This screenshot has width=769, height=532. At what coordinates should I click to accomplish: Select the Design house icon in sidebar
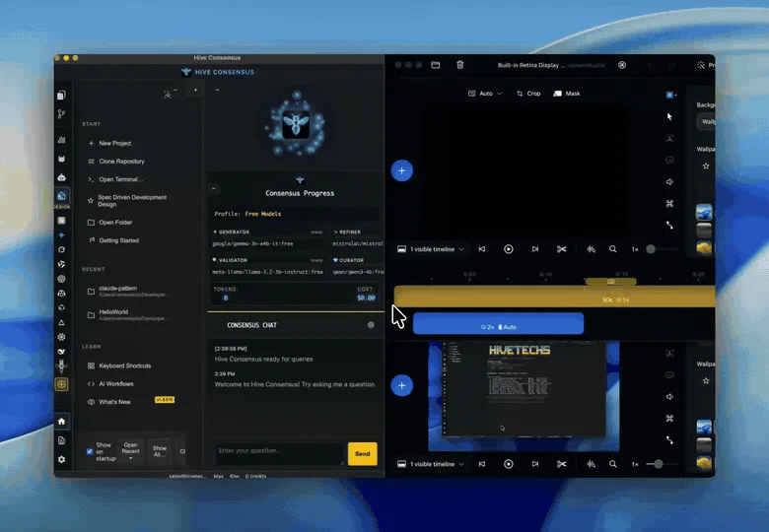point(61,196)
